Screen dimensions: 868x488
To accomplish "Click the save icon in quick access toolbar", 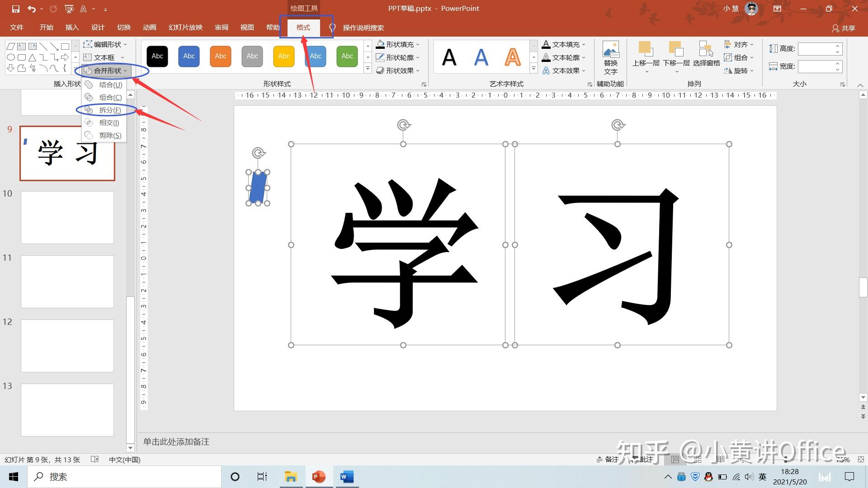I will 15,9.
